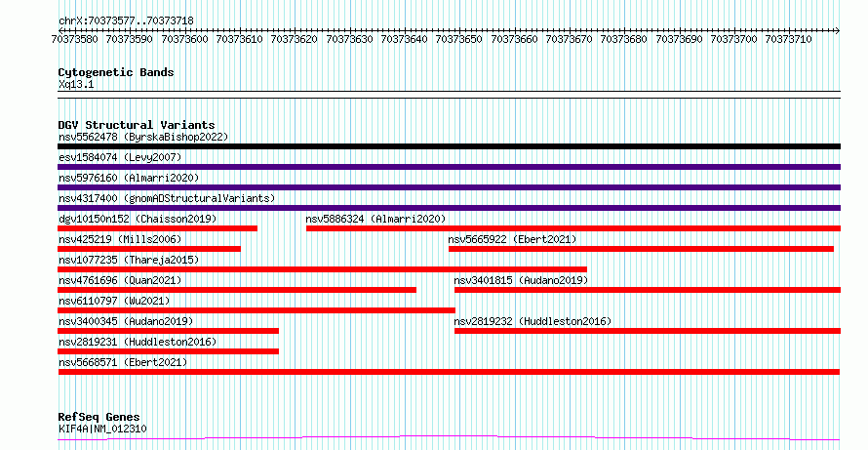This screenshot has width=868, height=450.
Task: Click the esv1584074 (Levy2007) label
Action: (120, 157)
